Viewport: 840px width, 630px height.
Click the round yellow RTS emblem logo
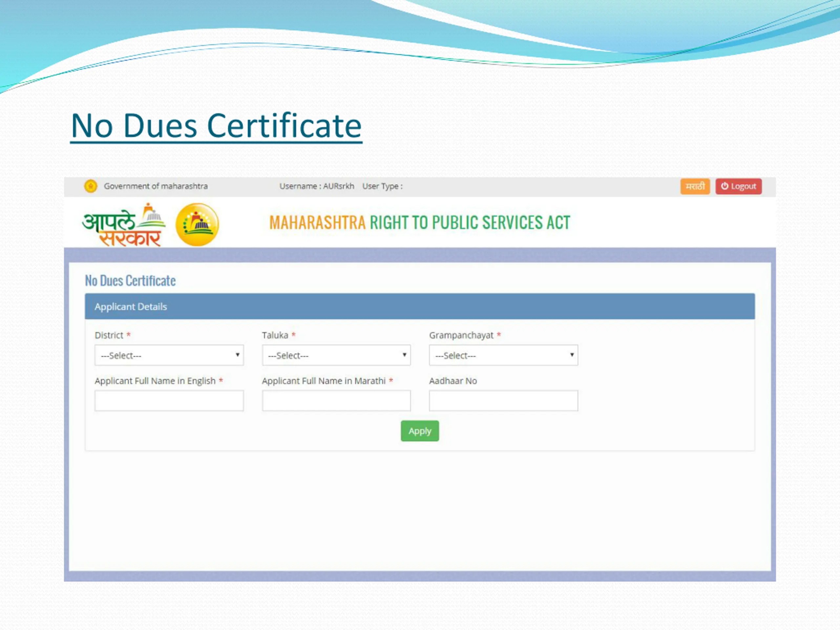tap(197, 224)
